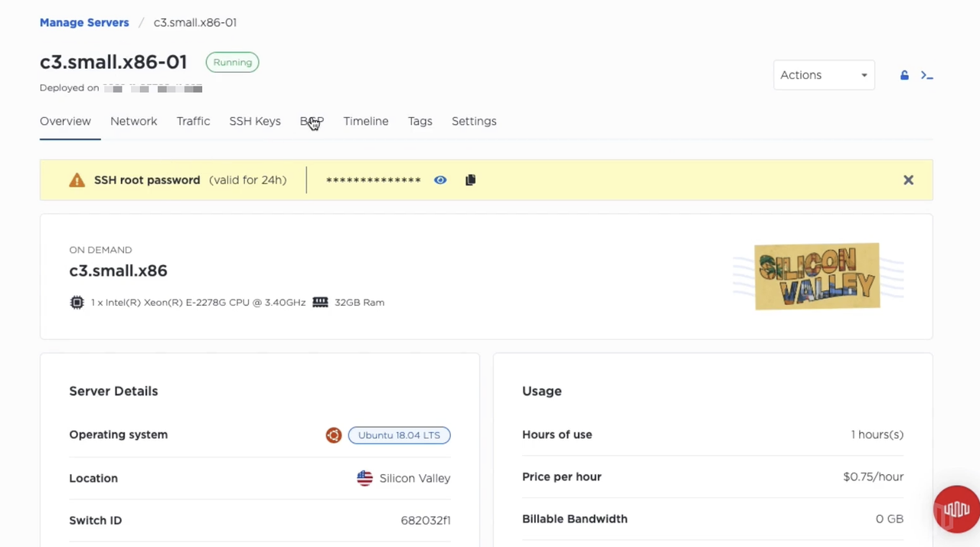Click the ON DEMAND label
980x547 pixels.
point(100,250)
